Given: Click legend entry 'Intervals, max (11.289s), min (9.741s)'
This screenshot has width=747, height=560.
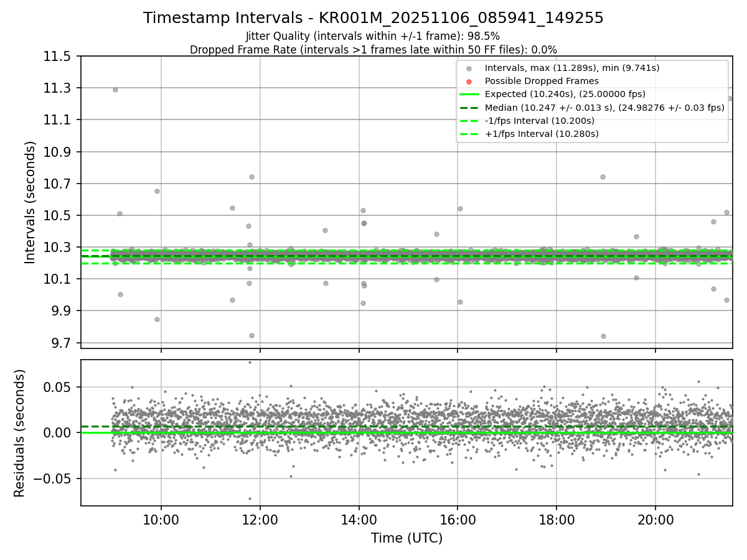Looking at the screenshot, I should [572, 68].
